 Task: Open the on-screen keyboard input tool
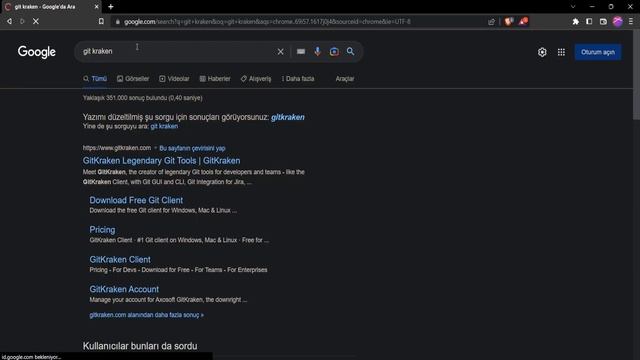tap(301, 51)
